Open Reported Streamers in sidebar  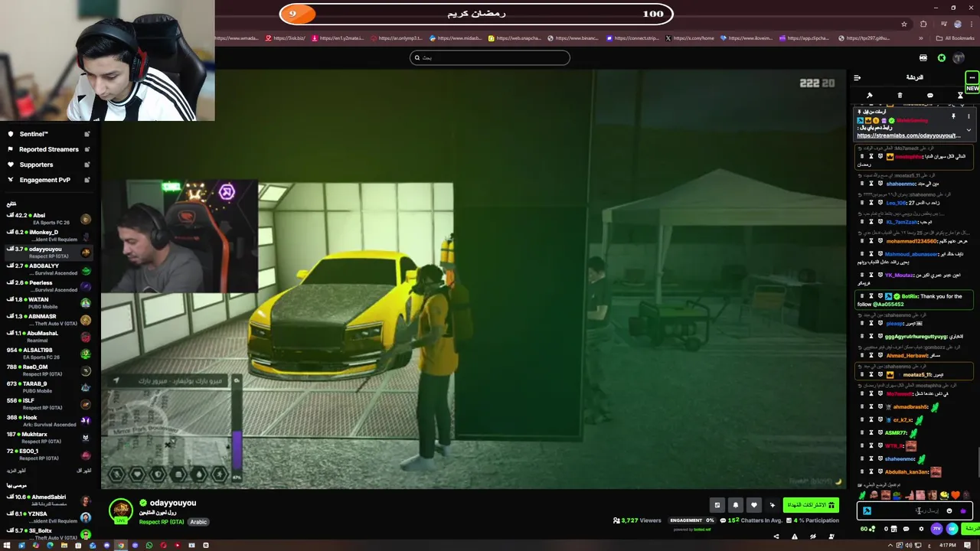(x=49, y=149)
